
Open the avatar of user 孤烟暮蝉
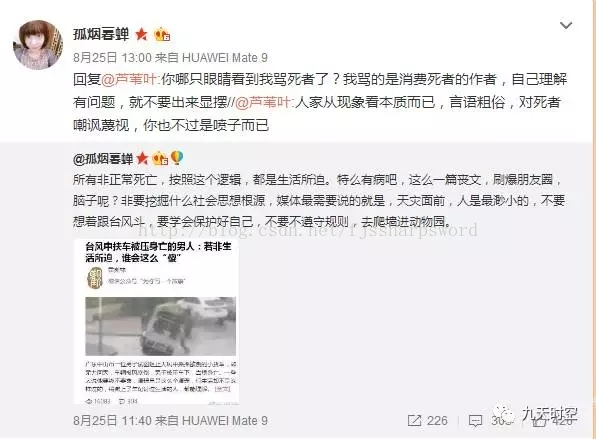[x=38, y=45]
